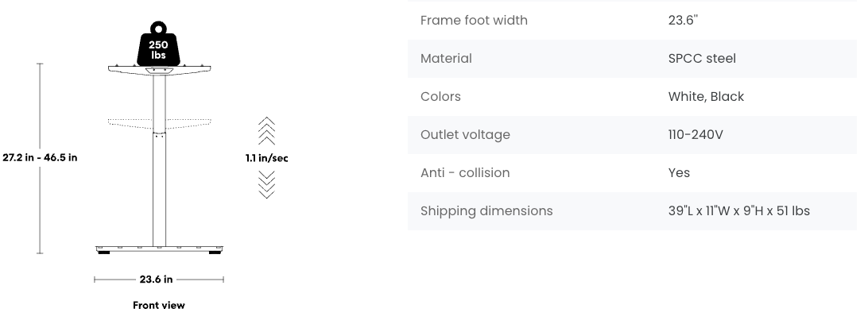This screenshot has width=868, height=324.
Task: Select the Shipping dimensions value text
Action: (x=738, y=211)
